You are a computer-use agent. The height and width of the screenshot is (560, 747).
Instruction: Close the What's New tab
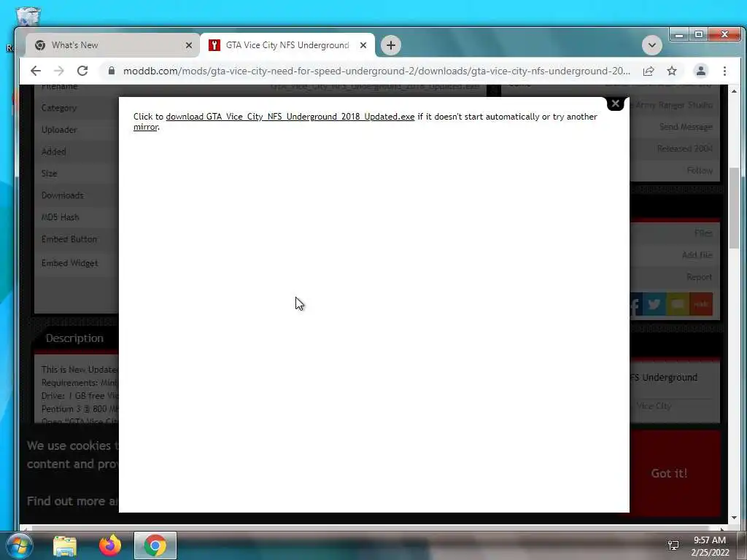189,45
